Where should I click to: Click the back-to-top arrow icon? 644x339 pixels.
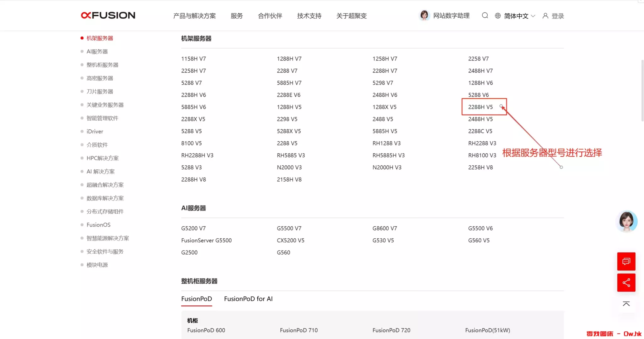(626, 304)
